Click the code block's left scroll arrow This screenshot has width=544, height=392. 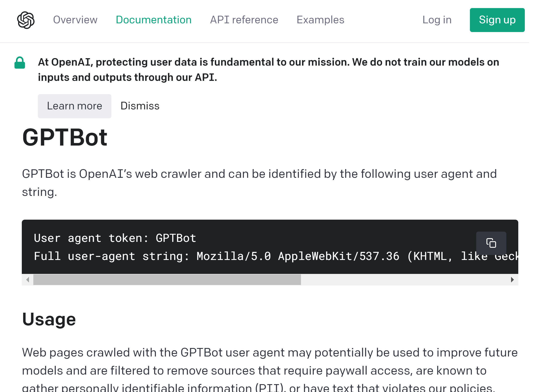(x=28, y=280)
